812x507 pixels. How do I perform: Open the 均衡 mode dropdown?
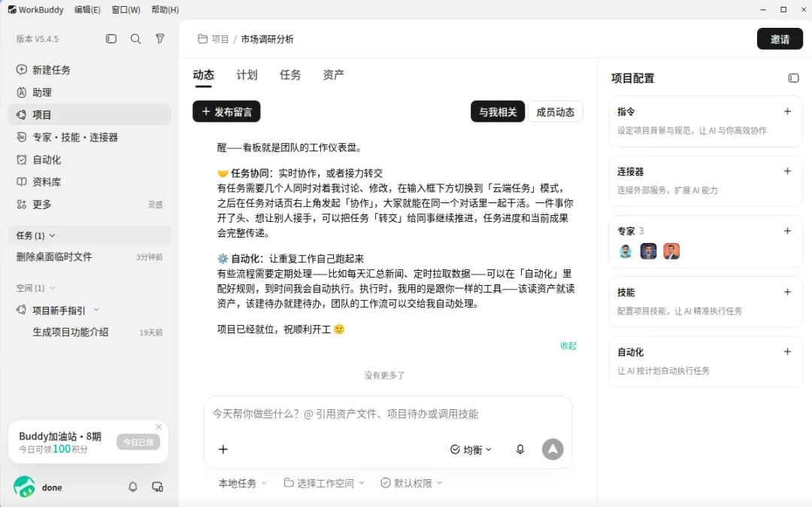[x=471, y=450]
